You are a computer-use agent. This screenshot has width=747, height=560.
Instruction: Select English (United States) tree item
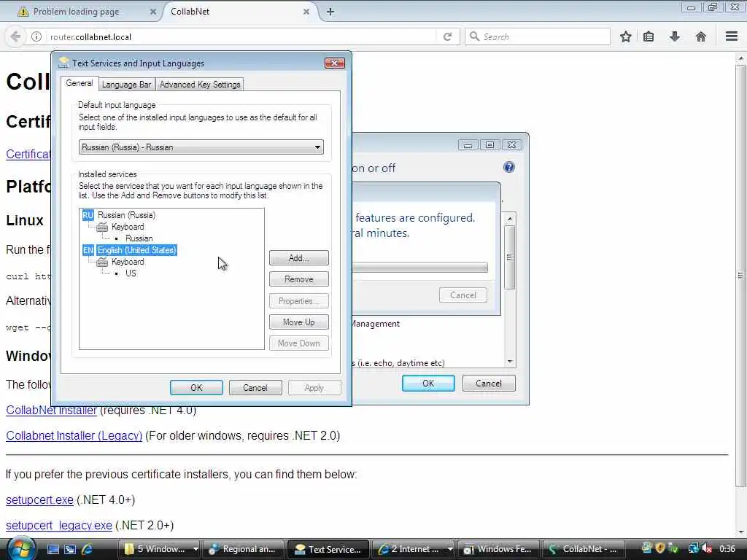[136, 250]
